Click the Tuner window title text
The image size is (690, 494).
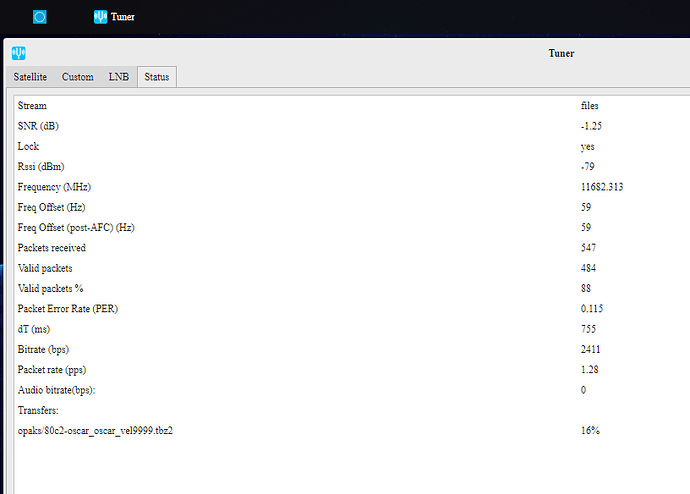(562, 53)
